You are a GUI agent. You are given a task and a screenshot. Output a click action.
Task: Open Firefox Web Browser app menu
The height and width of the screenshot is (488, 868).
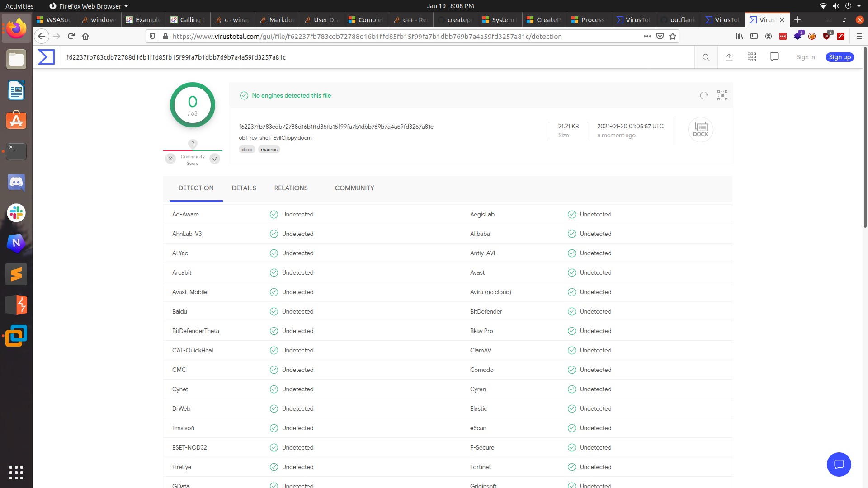(x=89, y=6)
